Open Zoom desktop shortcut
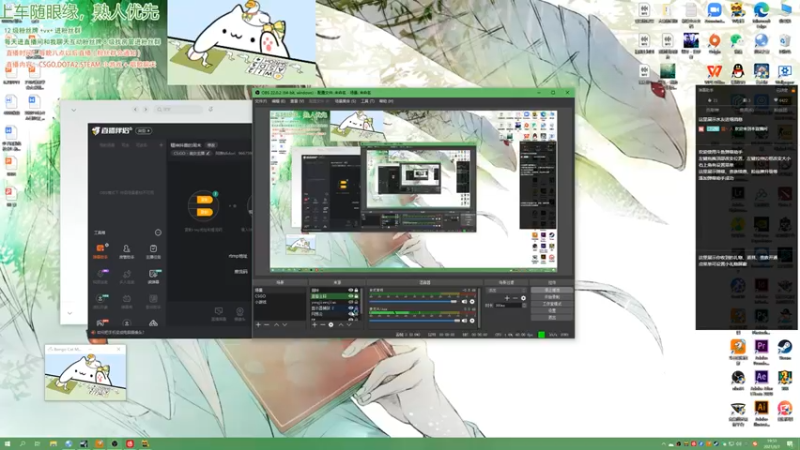 coord(714,10)
